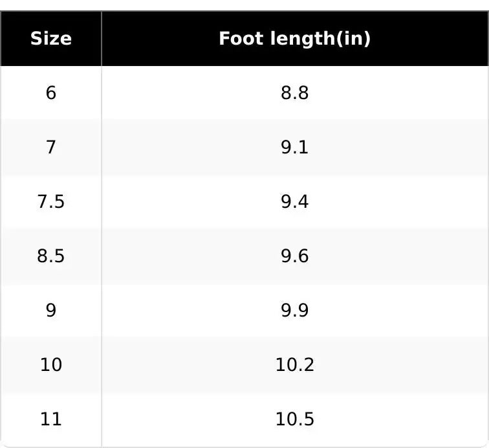This screenshot has height=448, width=489.
Task: Click the 9.9 foot length value
Action: point(295,310)
